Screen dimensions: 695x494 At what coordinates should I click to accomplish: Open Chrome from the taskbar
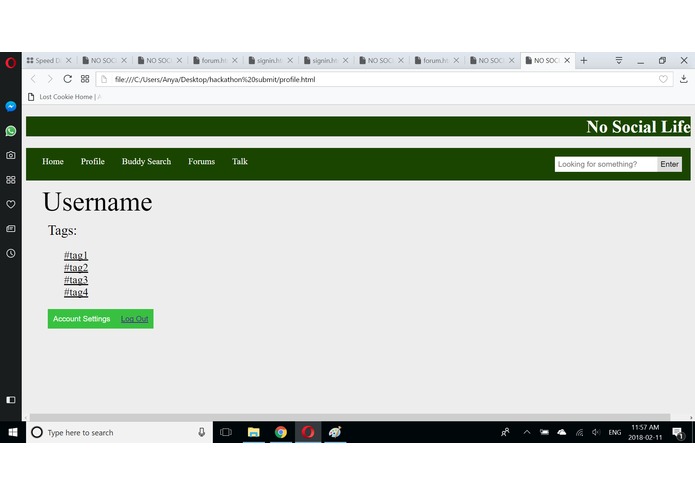coord(281,432)
